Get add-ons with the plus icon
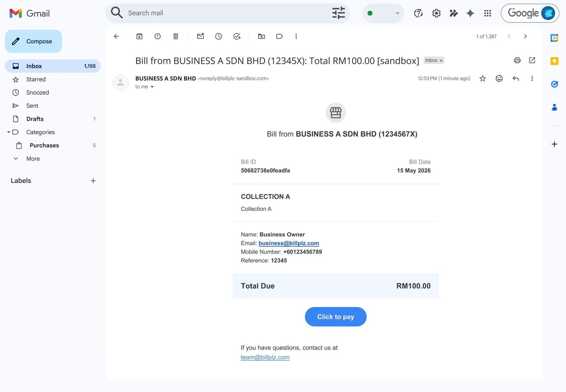The height and width of the screenshot is (392, 566). point(554,144)
